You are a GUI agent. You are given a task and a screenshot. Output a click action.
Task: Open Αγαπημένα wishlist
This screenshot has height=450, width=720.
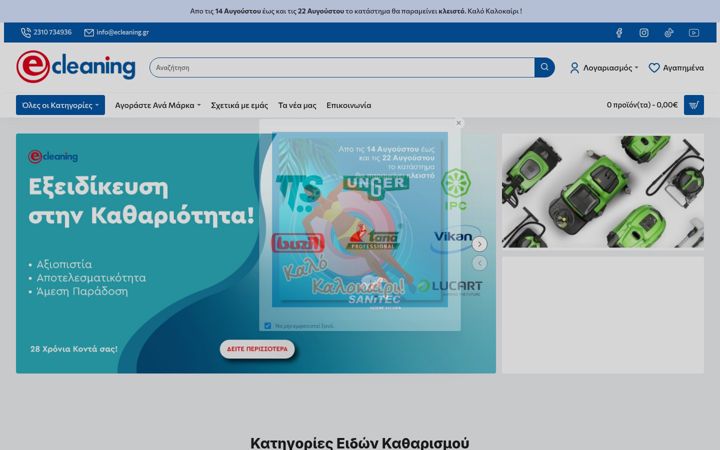point(676,68)
